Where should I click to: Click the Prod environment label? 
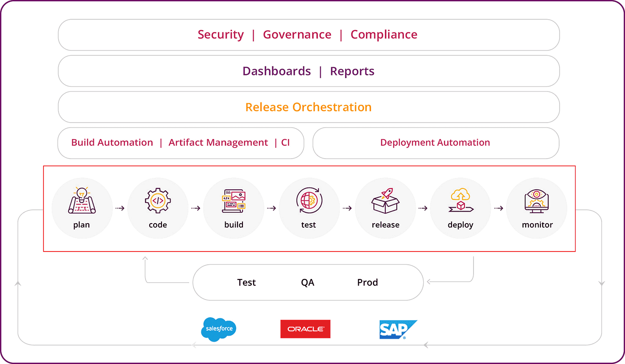[x=367, y=283]
